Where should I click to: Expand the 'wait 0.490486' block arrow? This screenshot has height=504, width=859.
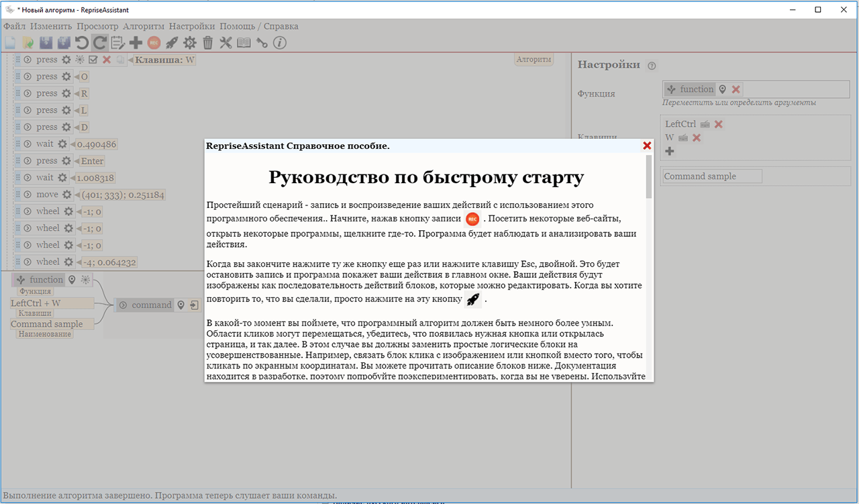click(x=28, y=144)
